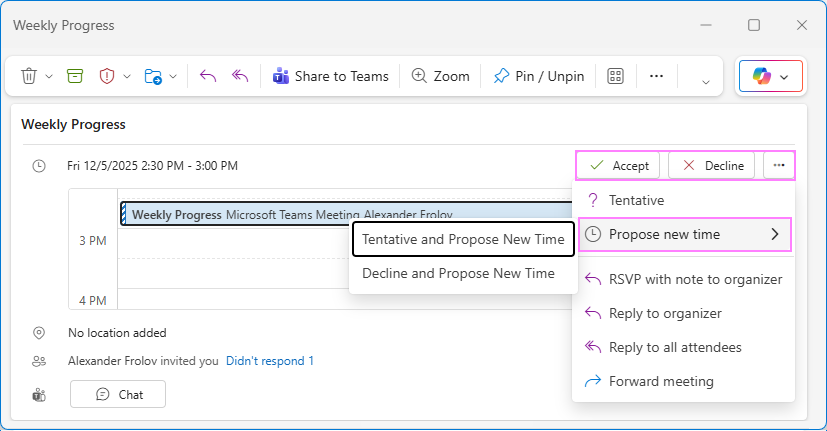Image resolution: width=827 pixels, height=431 pixels.
Task: Click the Weekly Progress calendar event block
Action: [x=345, y=214]
